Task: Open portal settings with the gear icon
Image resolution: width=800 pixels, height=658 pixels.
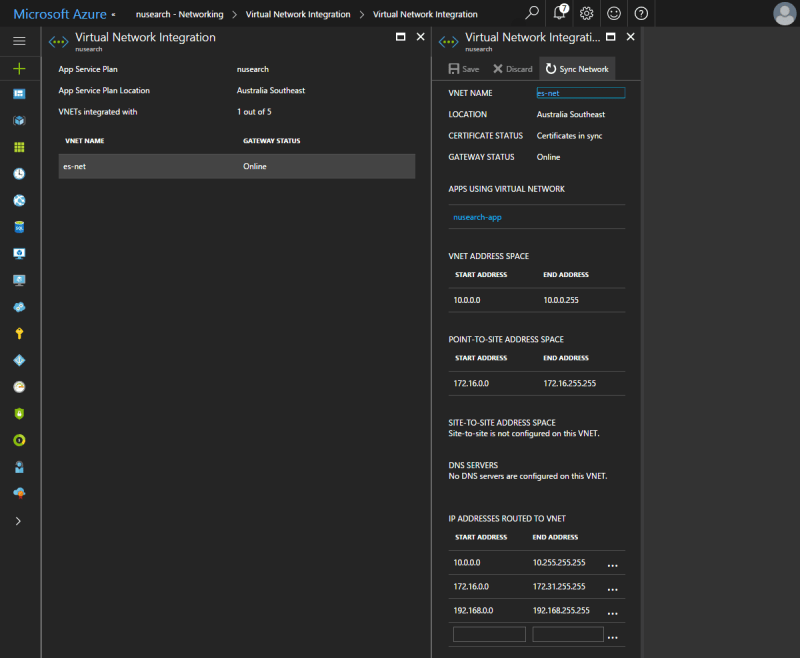Action: pos(587,13)
